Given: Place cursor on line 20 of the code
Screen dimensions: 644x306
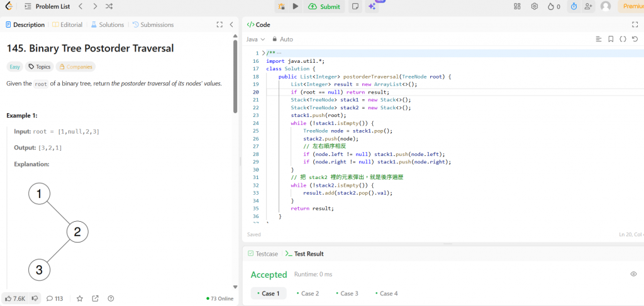Looking at the screenshot, I should tap(454, 92).
